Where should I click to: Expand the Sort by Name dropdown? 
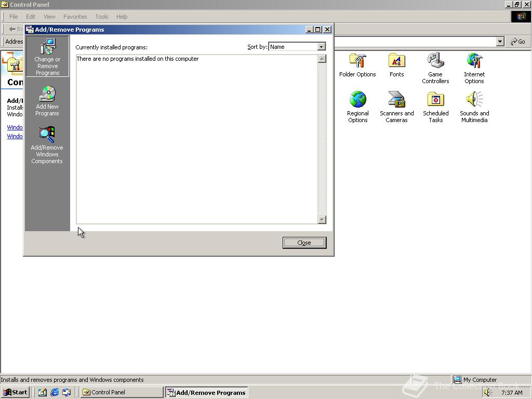(321, 47)
